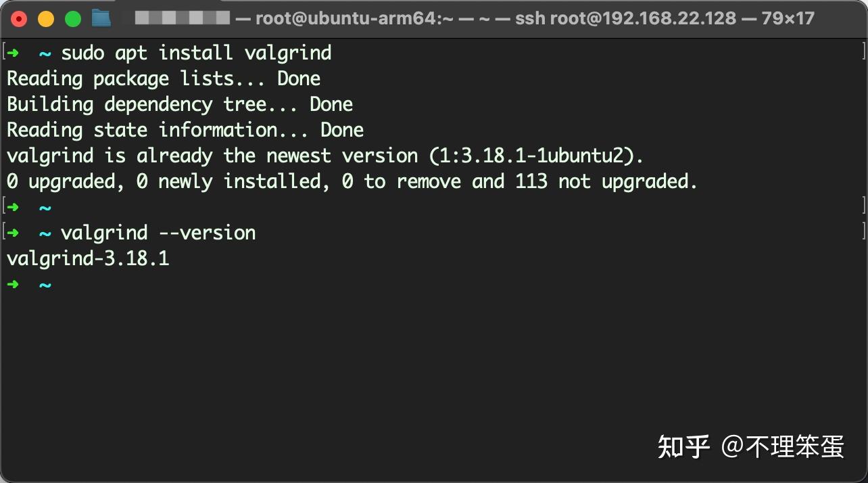Click the ssh root@192.168.22.128 title text
Viewport: 868px width, 483px height.
pos(625,18)
